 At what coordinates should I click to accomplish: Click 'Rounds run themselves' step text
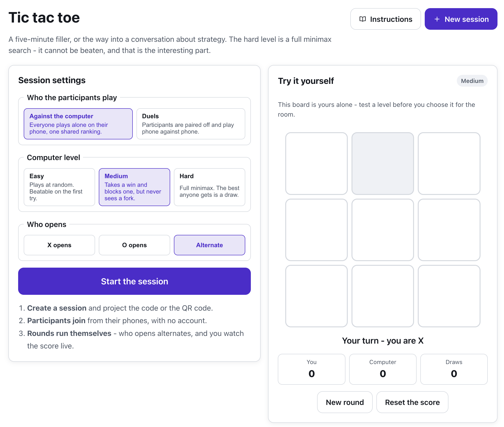point(69,333)
